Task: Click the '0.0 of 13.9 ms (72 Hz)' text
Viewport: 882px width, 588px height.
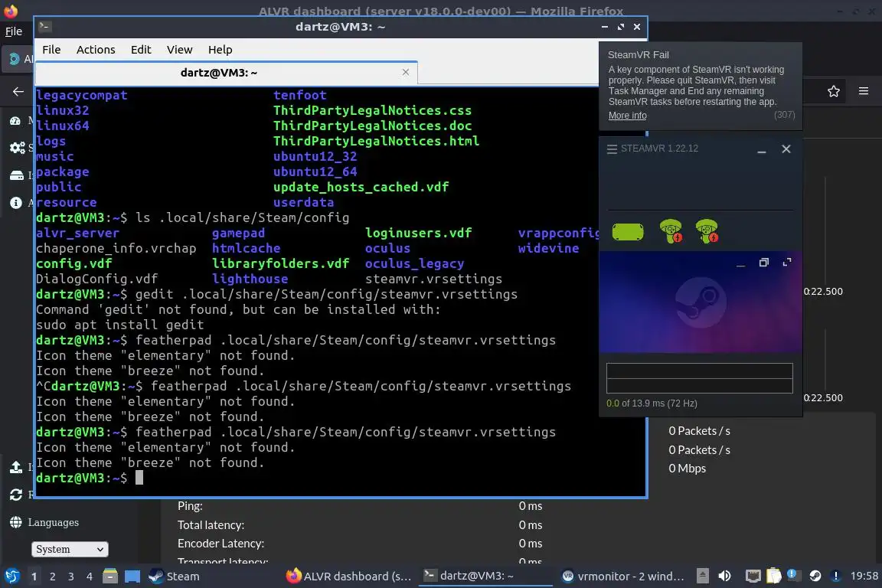Action: pyautogui.click(x=652, y=403)
